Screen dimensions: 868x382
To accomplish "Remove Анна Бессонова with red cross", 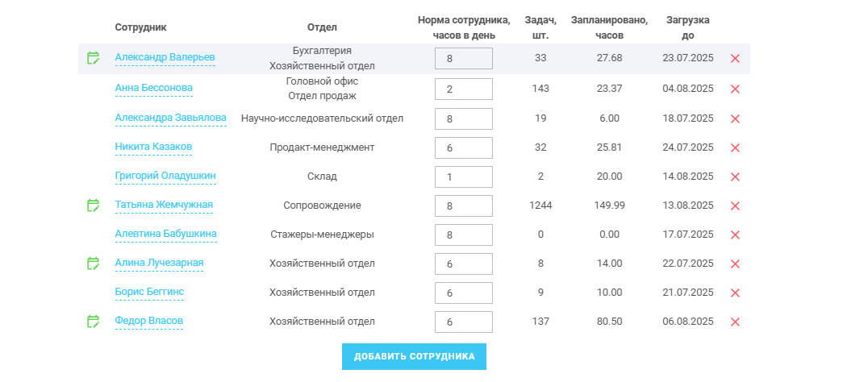I will pyautogui.click(x=735, y=89).
